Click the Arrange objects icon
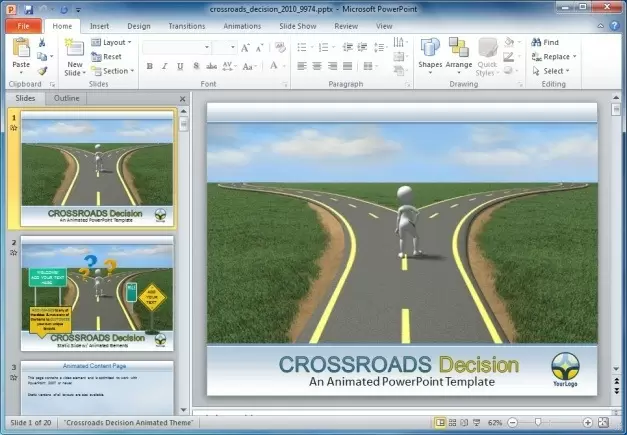The image size is (627, 435). (459, 51)
